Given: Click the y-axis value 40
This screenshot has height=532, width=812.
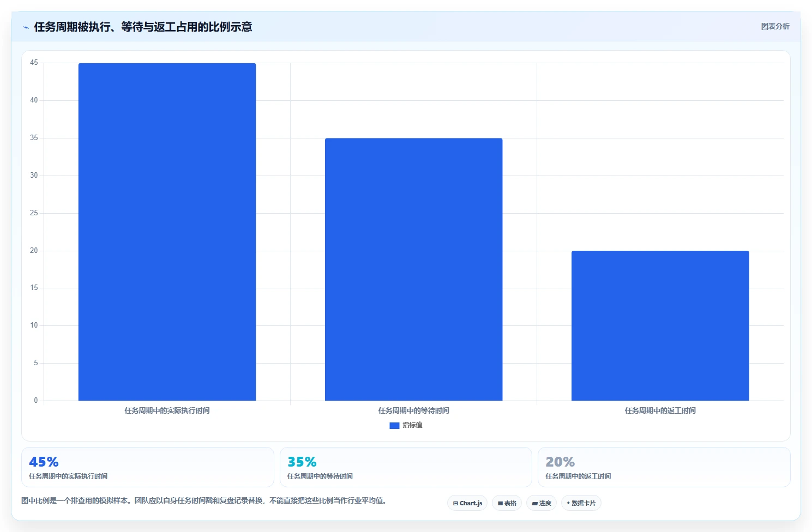Looking at the screenshot, I should [34, 100].
